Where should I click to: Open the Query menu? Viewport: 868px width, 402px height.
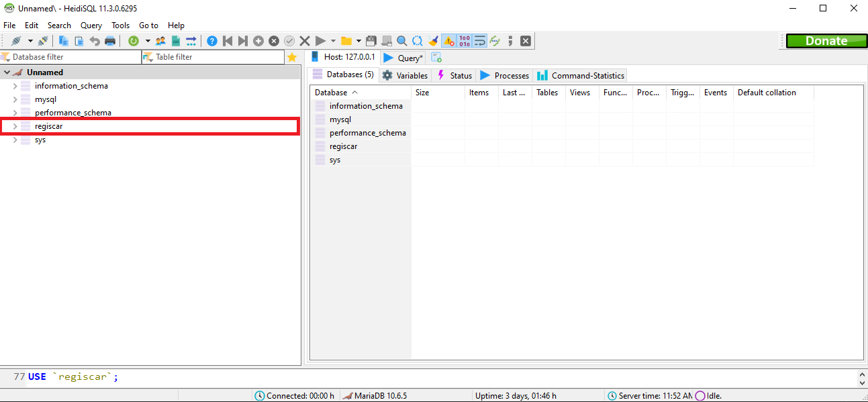91,26
